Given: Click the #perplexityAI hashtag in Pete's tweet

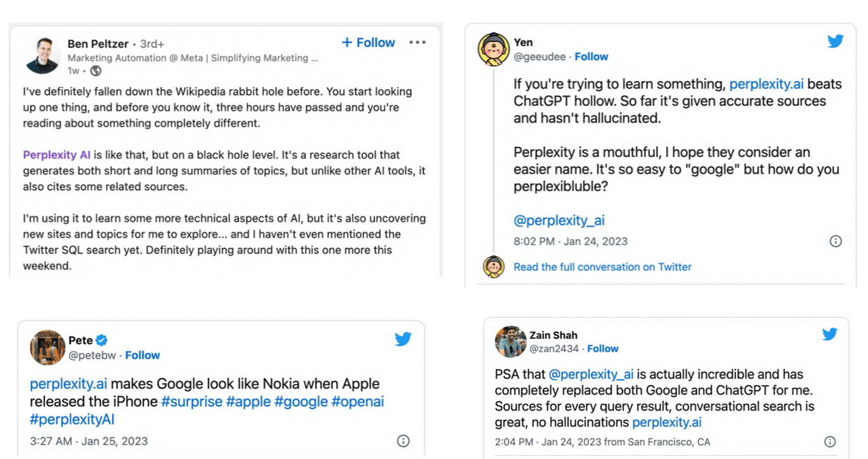Looking at the screenshot, I should click(72, 419).
